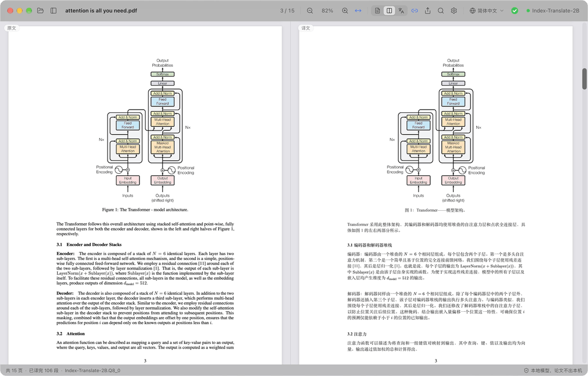This screenshot has height=376, width=588.
Task: Click the 3 / 15 page indicator
Action: pos(287,11)
